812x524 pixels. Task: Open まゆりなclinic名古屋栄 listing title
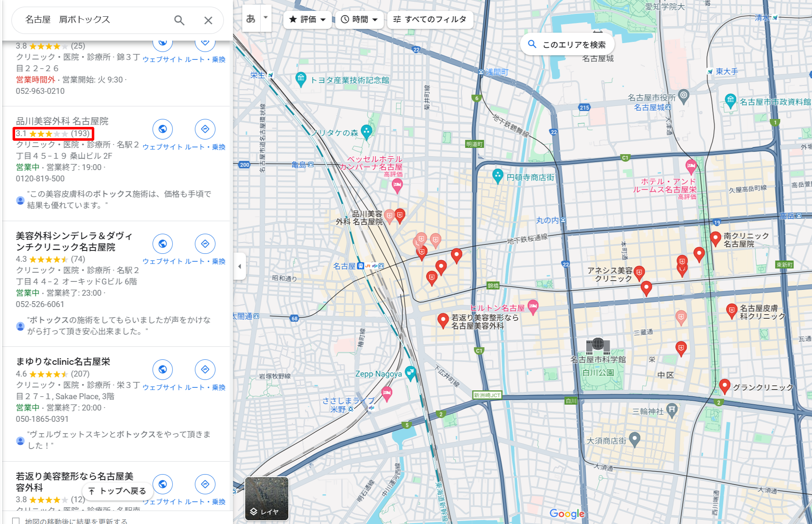(x=63, y=361)
